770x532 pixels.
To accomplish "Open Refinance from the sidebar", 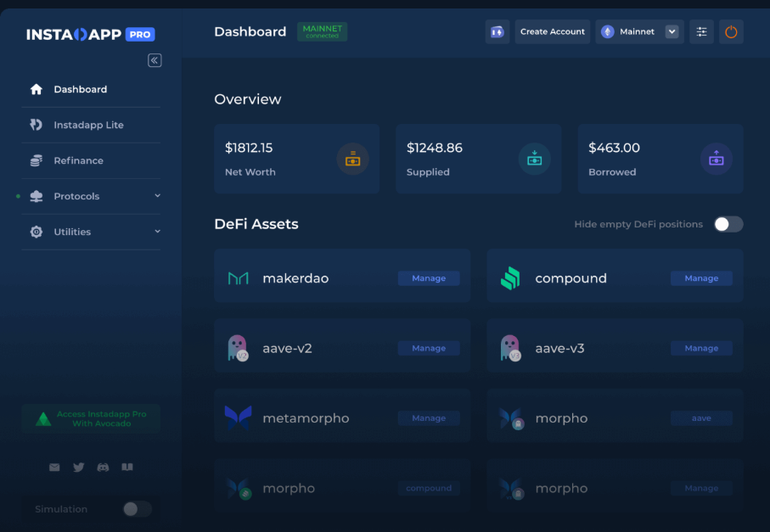I will 78,160.
